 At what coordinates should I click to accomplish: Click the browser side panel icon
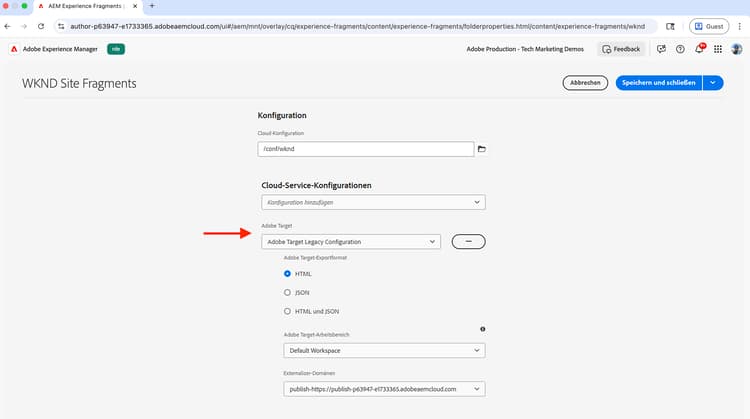[x=670, y=26]
